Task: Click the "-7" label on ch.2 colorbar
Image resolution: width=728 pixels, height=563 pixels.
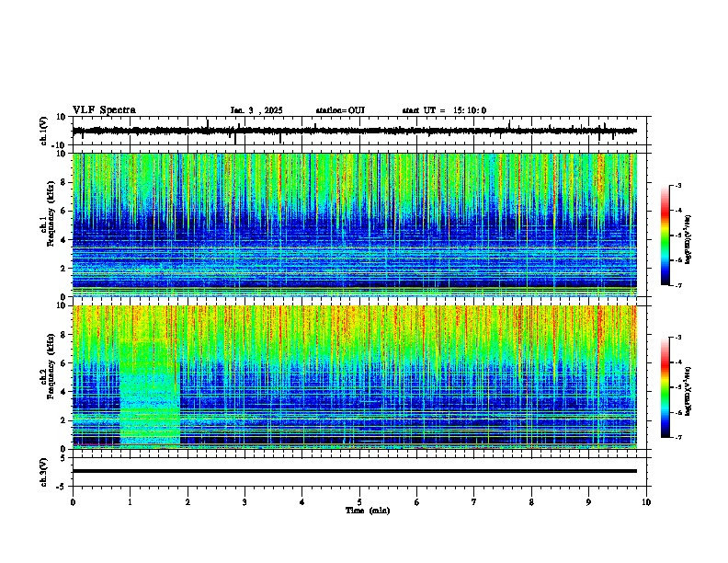Action: click(x=678, y=437)
